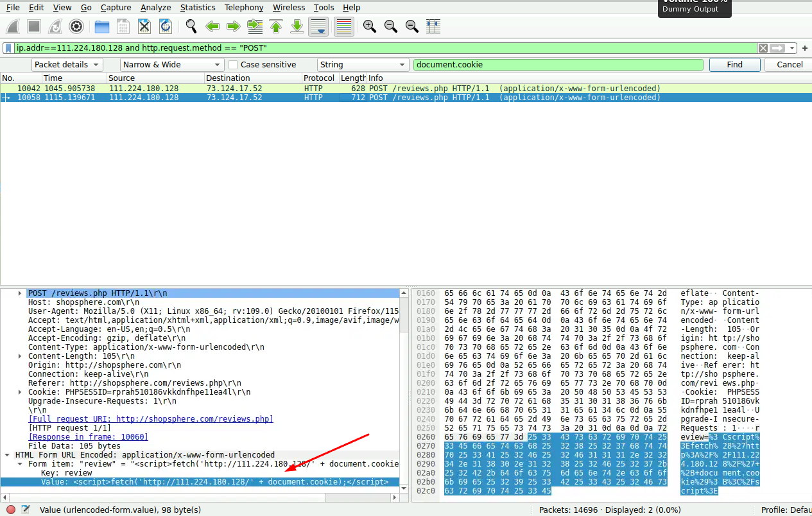Open the Analyze menu

tap(156, 8)
